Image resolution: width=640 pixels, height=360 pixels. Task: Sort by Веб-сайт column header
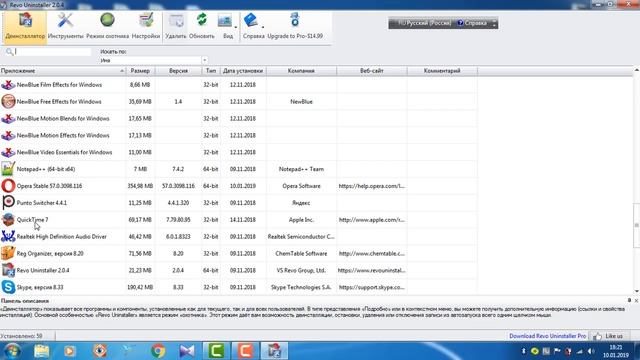coord(372,71)
